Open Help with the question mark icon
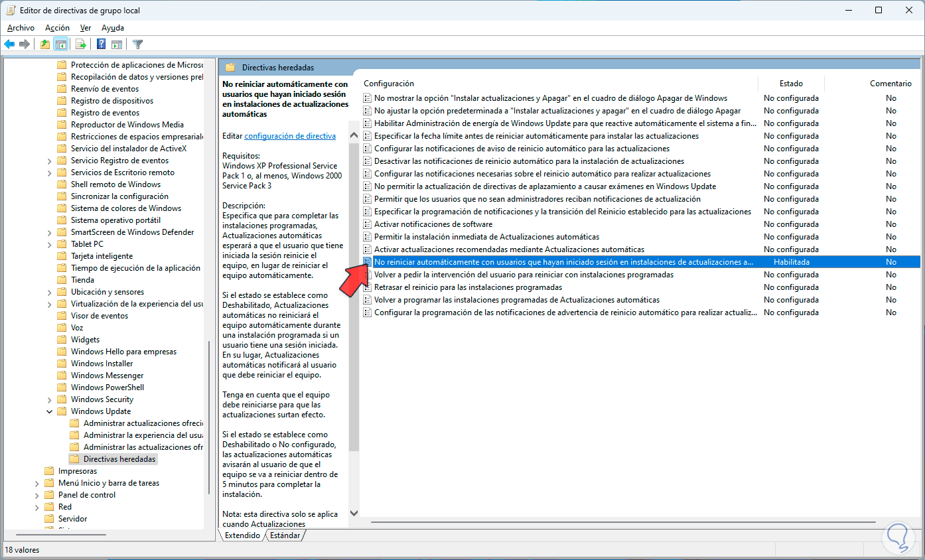The width and height of the screenshot is (925, 560). coord(102,44)
